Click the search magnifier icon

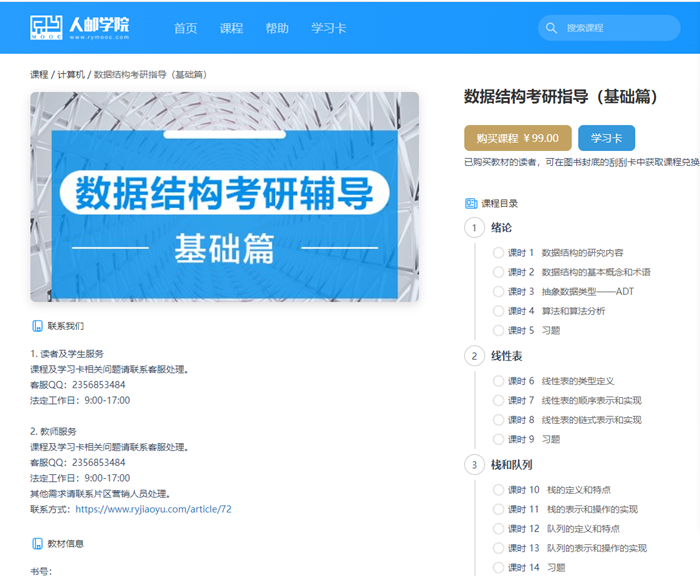coord(553,28)
